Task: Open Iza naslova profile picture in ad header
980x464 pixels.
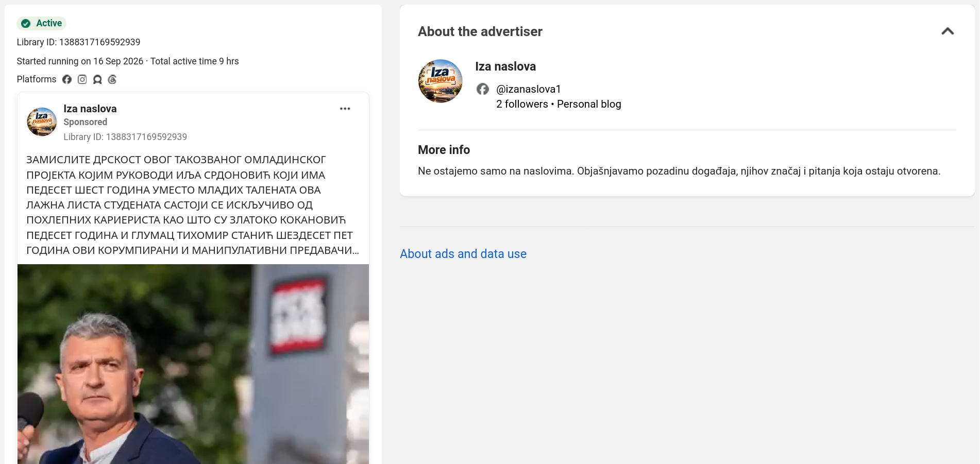Action: (x=42, y=122)
